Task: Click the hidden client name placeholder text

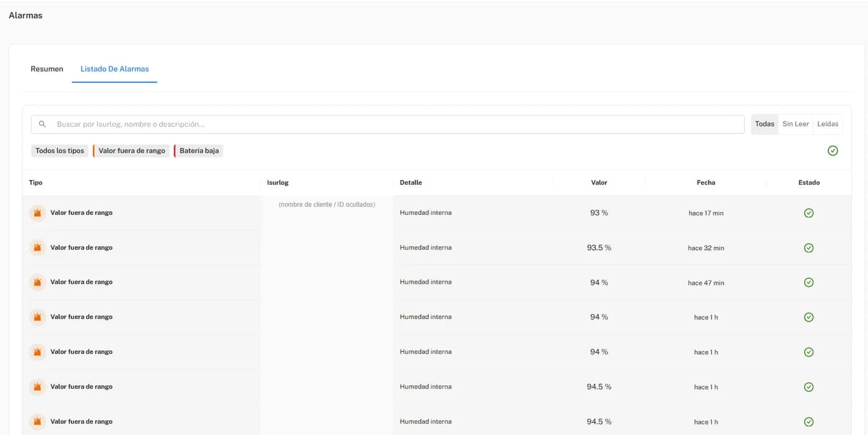Action: tap(327, 204)
